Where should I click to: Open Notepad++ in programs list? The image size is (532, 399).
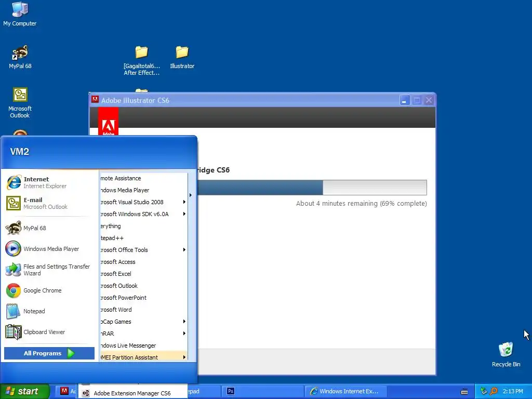(143, 238)
